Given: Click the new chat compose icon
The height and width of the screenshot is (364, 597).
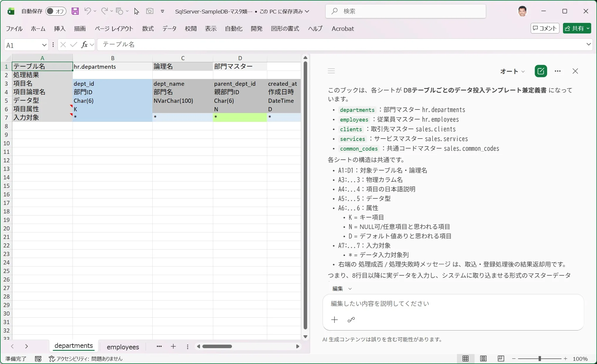Looking at the screenshot, I should point(541,71).
